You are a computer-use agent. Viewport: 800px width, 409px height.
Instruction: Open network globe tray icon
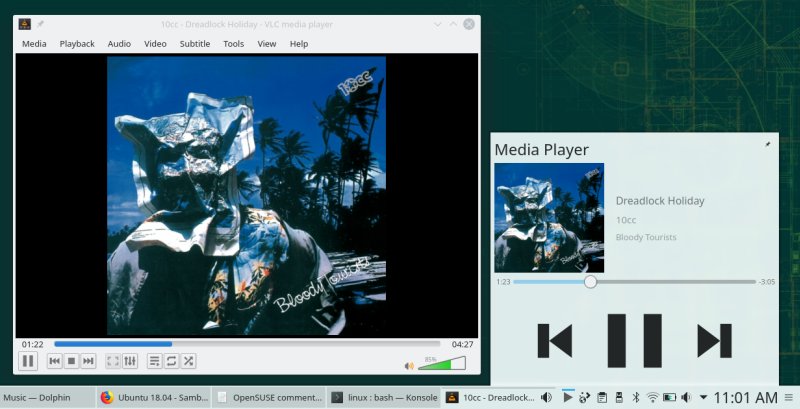tap(585, 397)
